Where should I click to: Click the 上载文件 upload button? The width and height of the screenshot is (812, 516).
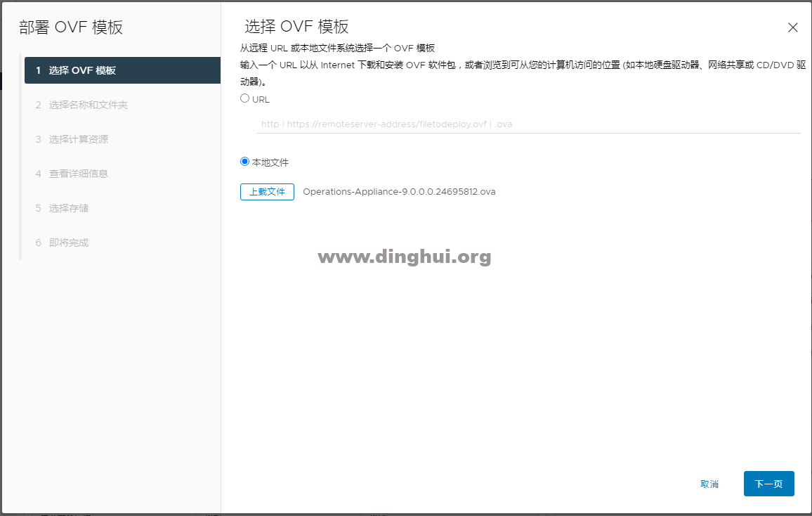(x=267, y=192)
